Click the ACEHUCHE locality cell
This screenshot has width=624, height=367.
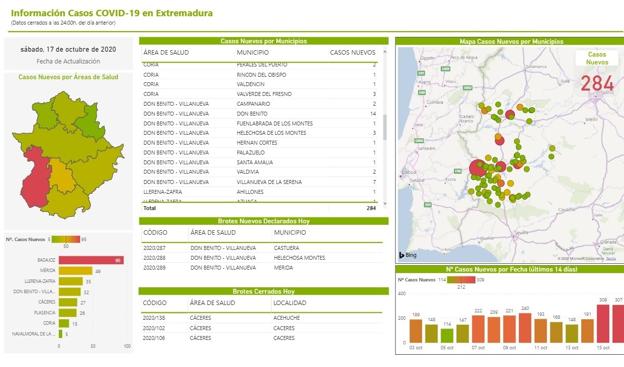[x=287, y=318]
